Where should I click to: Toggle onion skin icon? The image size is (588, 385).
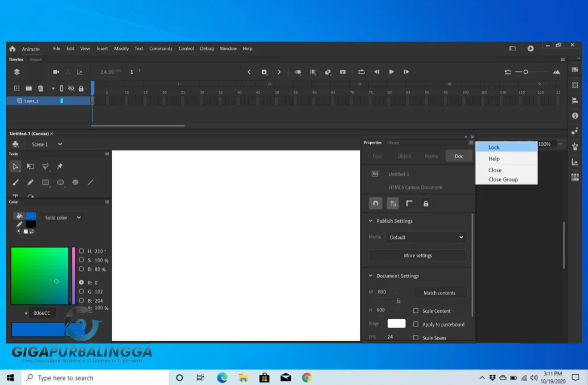click(x=298, y=72)
